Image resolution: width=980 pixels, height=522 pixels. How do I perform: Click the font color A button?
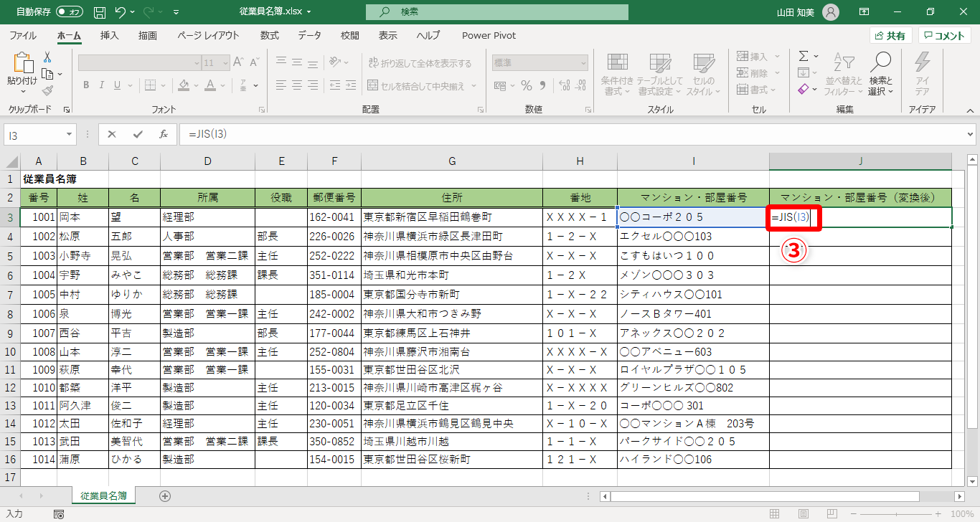210,85
